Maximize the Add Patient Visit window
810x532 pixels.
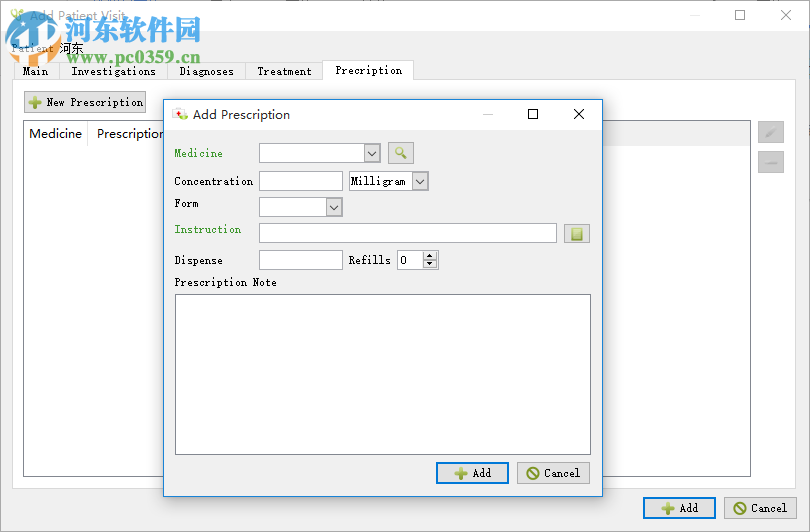coord(740,15)
